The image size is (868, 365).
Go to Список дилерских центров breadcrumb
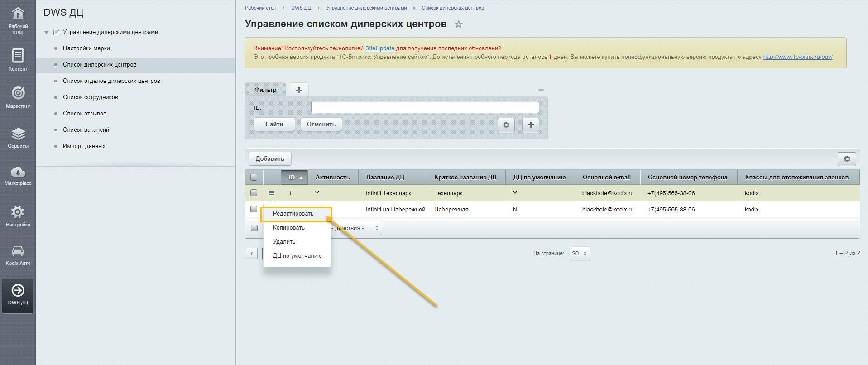point(453,8)
